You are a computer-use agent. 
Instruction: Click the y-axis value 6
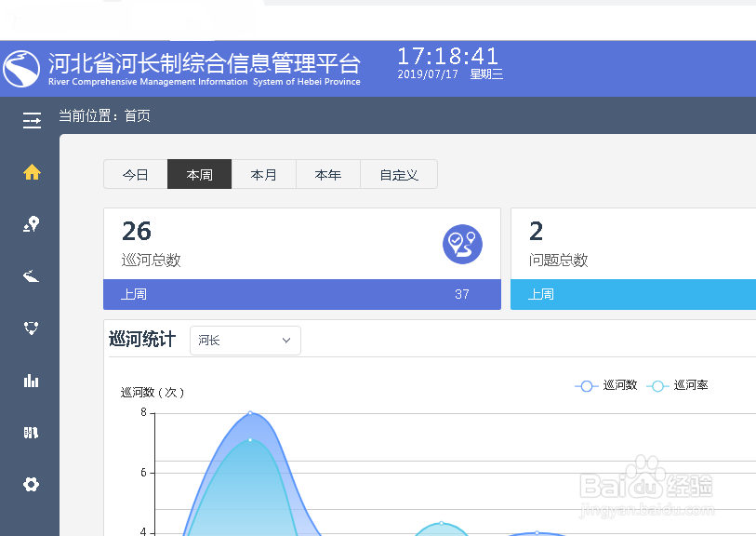pos(144,473)
